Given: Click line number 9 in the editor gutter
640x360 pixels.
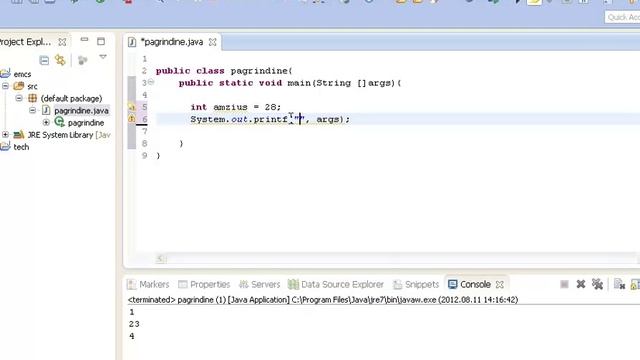Looking at the screenshot, I should click(x=144, y=156).
